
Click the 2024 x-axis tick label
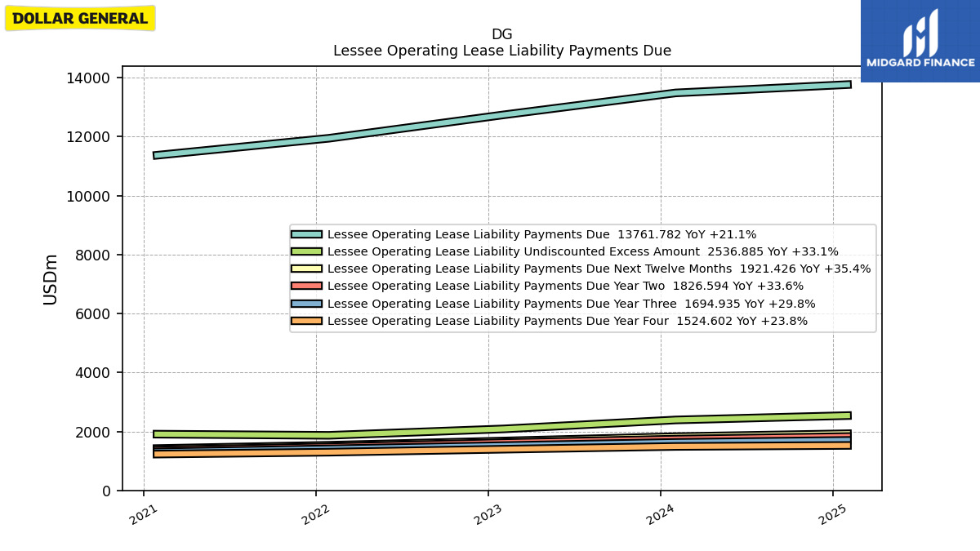click(x=659, y=514)
